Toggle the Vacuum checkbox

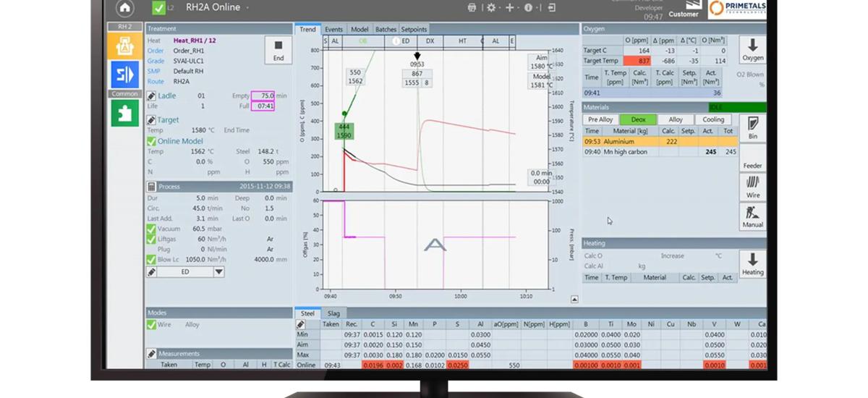(152, 228)
